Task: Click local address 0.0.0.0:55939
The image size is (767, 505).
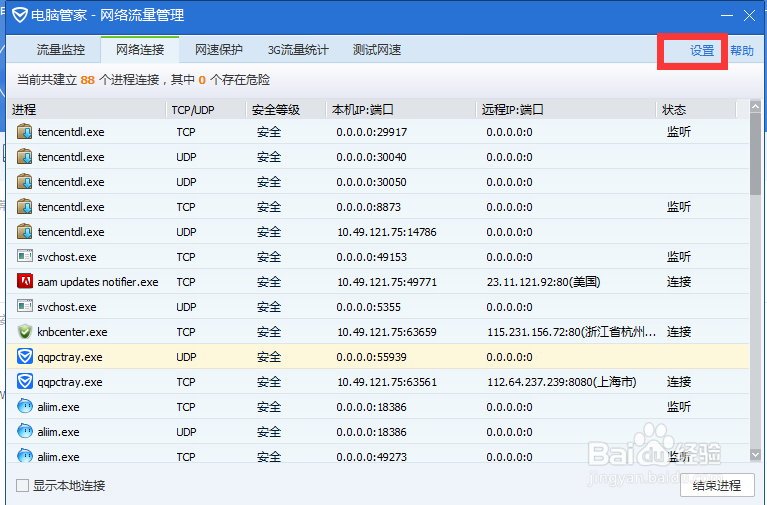Action: [x=371, y=357]
